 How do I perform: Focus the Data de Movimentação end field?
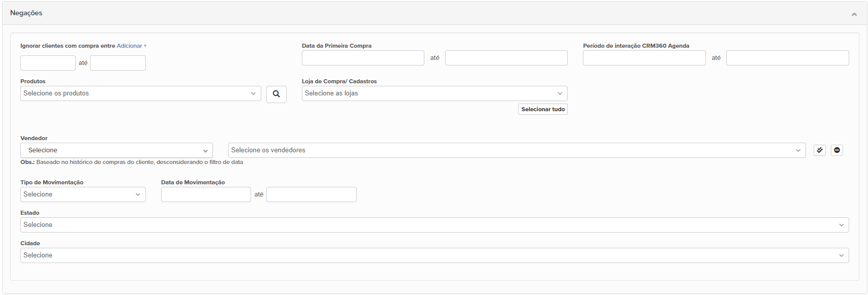tap(312, 194)
